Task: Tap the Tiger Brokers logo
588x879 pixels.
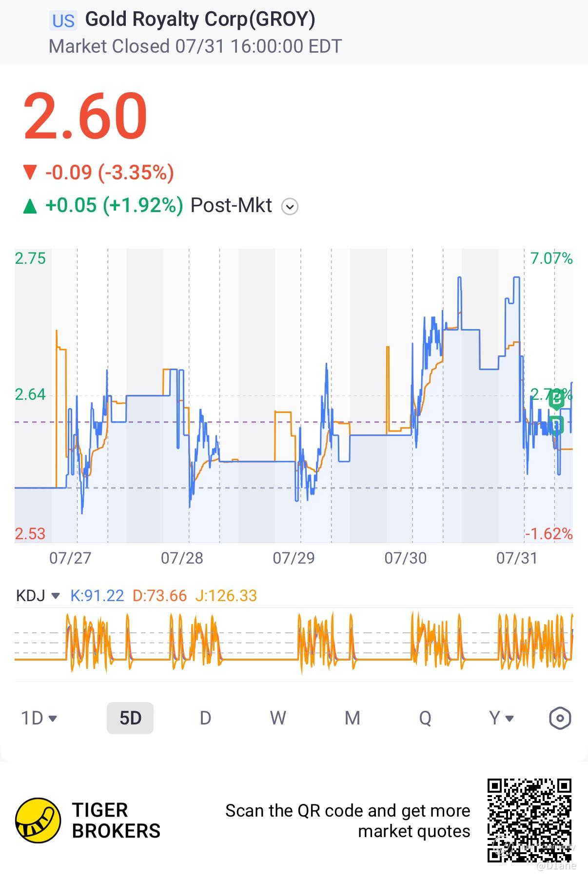Action: pos(38,820)
